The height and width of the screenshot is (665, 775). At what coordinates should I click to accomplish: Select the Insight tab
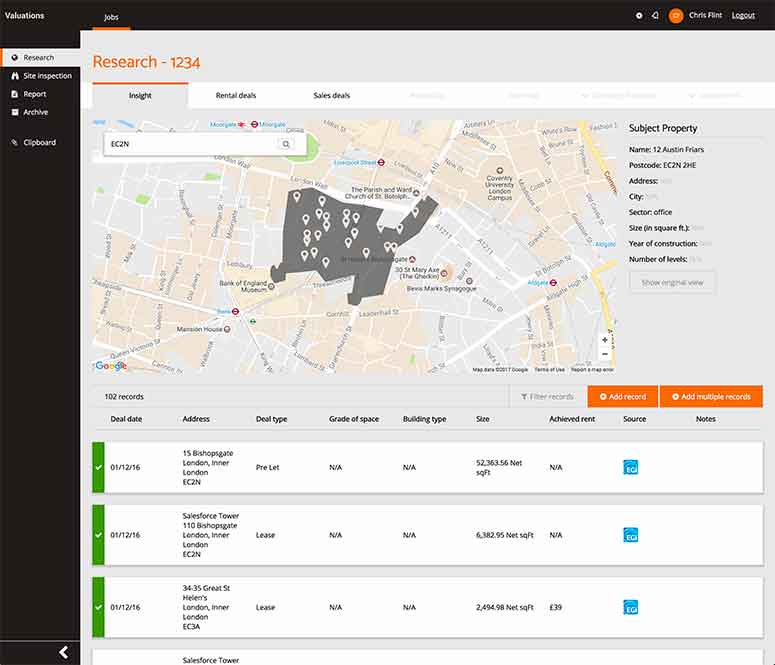click(x=140, y=95)
